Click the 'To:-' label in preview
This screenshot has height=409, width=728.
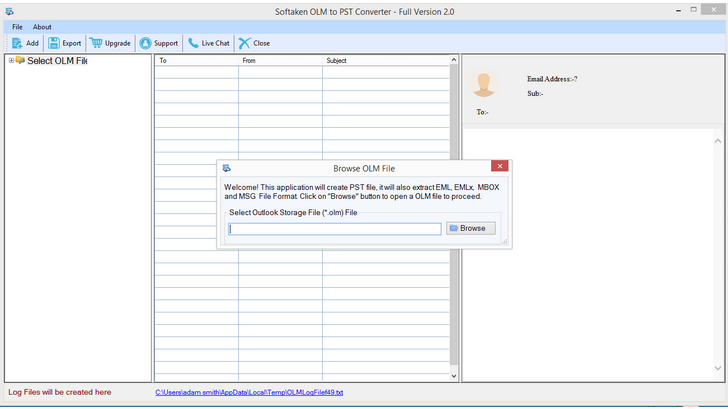coord(482,112)
